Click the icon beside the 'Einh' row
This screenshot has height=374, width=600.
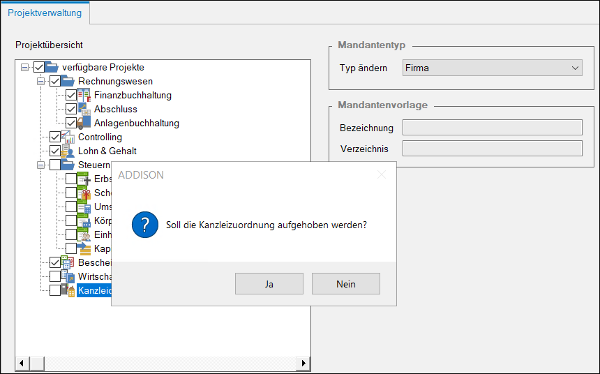[x=84, y=235]
